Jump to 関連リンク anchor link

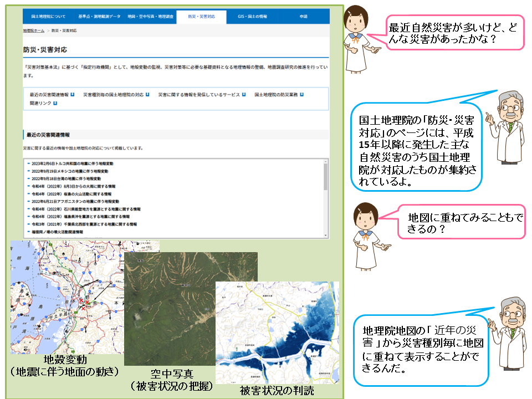(40, 103)
